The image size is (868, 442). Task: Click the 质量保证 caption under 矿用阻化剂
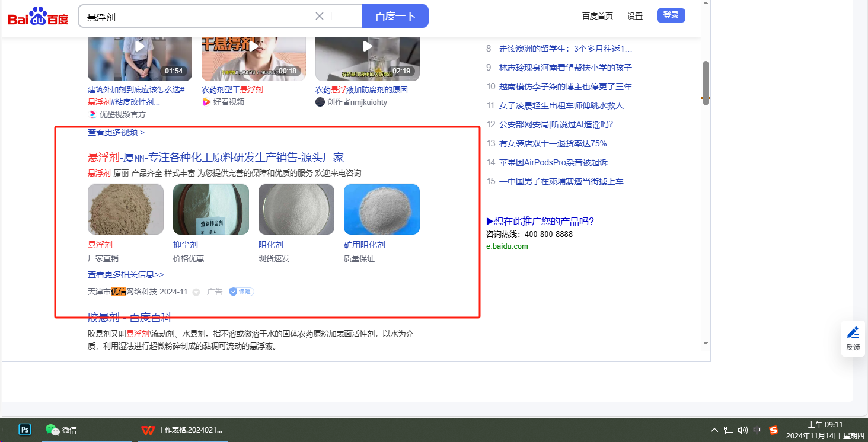(x=359, y=258)
